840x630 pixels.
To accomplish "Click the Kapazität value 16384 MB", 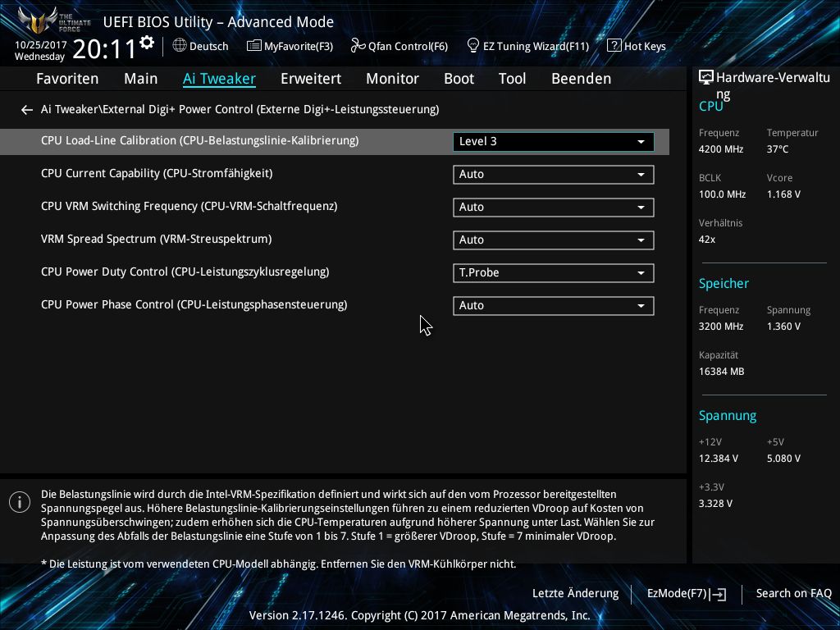I will [722, 372].
